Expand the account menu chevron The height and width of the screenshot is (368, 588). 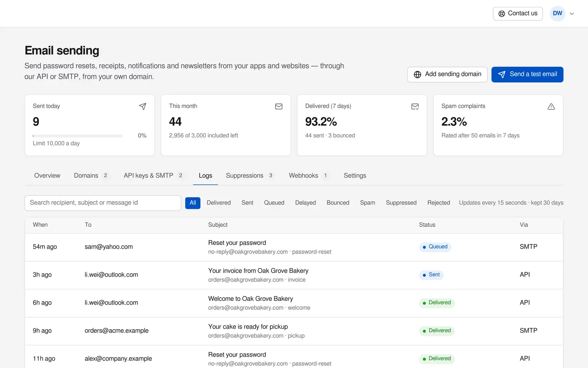[572, 13]
